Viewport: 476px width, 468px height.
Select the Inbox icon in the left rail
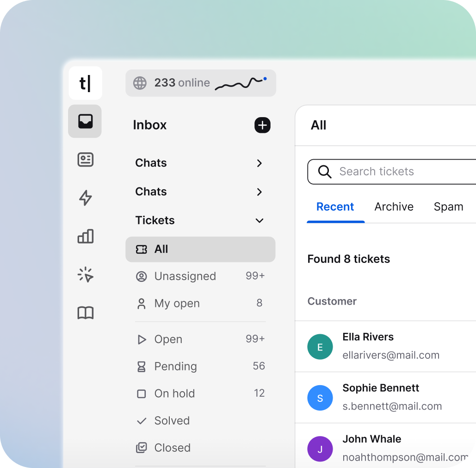[85, 121]
